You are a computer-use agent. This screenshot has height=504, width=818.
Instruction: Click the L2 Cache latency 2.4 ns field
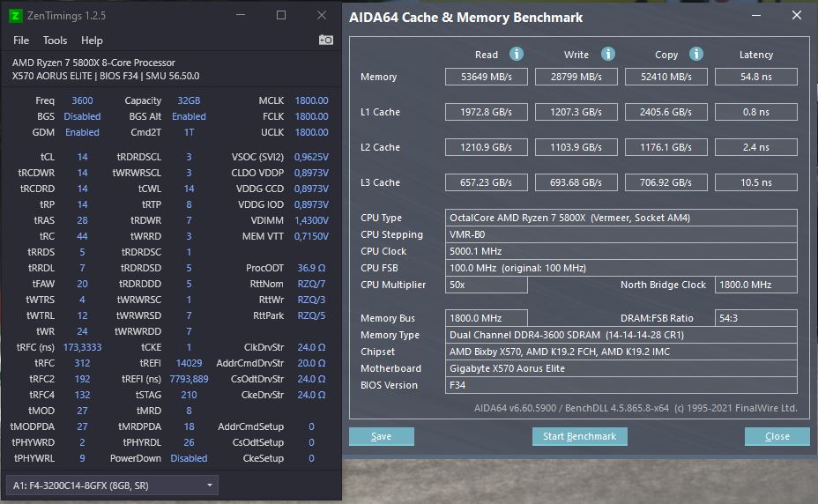tap(756, 147)
